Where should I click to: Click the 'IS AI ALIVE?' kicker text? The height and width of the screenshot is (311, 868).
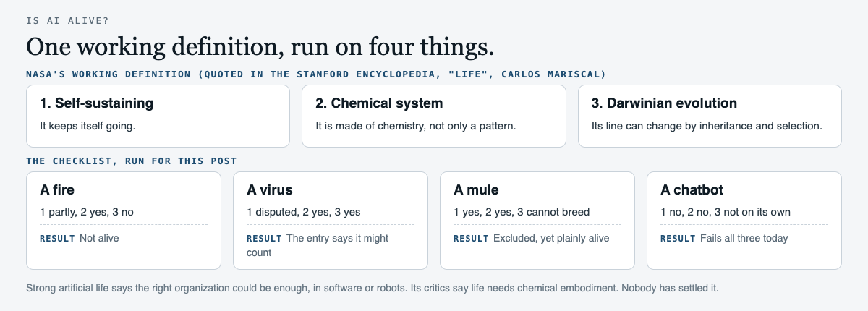[x=67, y=20]
